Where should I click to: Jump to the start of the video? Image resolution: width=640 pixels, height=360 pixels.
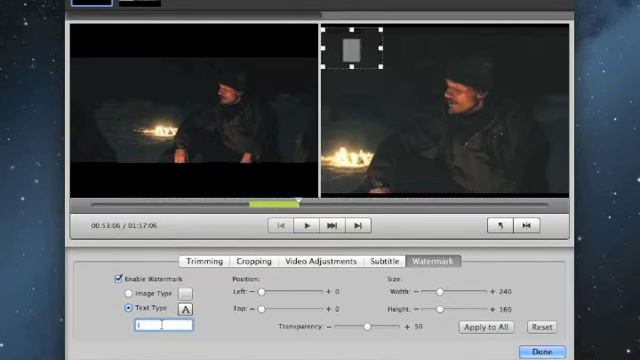[x=281, y=226]
